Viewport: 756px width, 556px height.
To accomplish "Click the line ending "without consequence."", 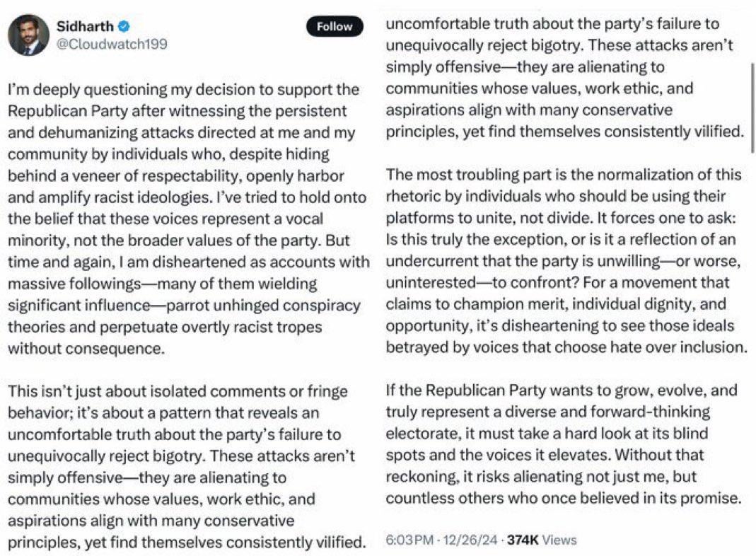I will click(x=86, y=348).
